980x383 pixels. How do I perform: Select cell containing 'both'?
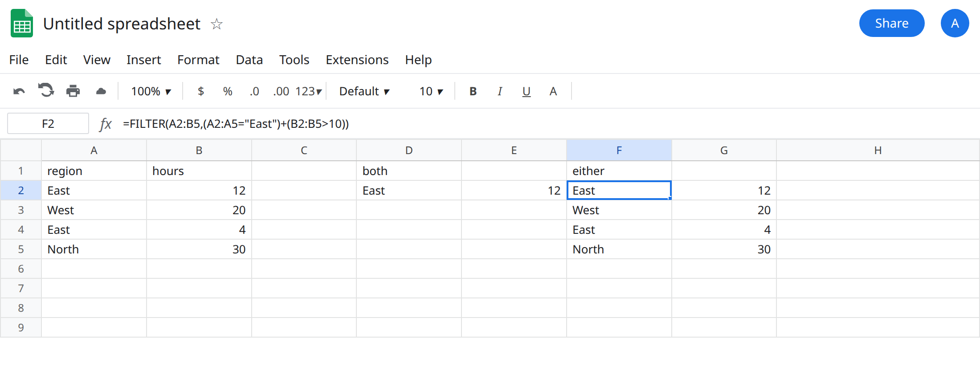[409, 171]
